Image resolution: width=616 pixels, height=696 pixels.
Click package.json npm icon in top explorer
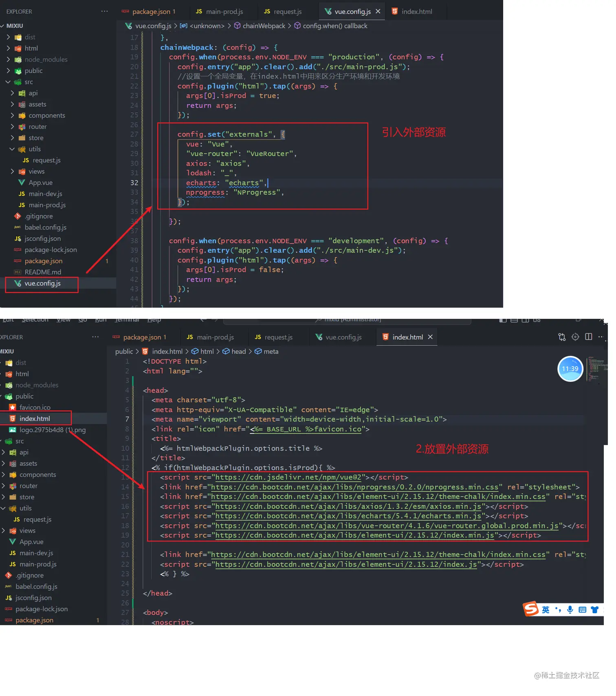(x=18, y=261)
